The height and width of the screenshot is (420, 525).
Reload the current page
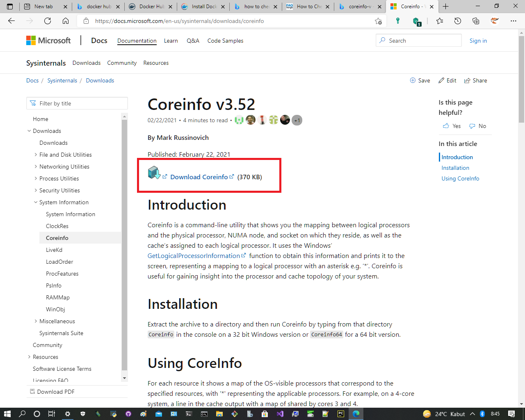(48, 21)
